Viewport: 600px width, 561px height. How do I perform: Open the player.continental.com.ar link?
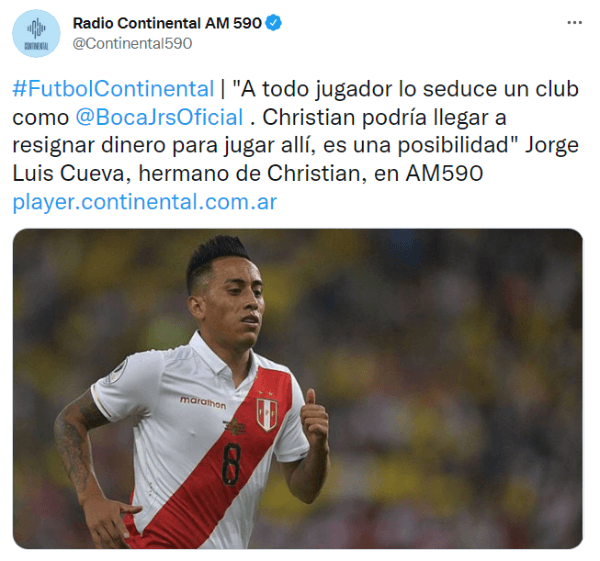[145, 202]
